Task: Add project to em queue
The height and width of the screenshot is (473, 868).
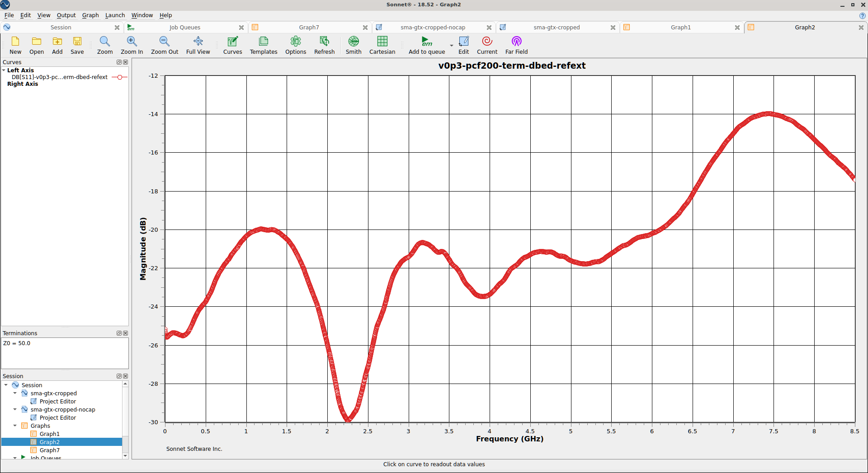Action: (427, 45)
